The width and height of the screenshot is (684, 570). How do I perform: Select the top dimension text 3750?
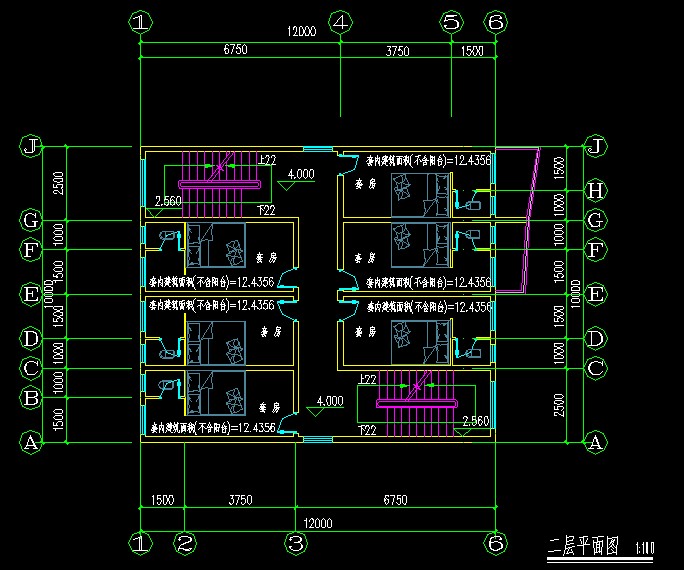(x=397, y=51)
